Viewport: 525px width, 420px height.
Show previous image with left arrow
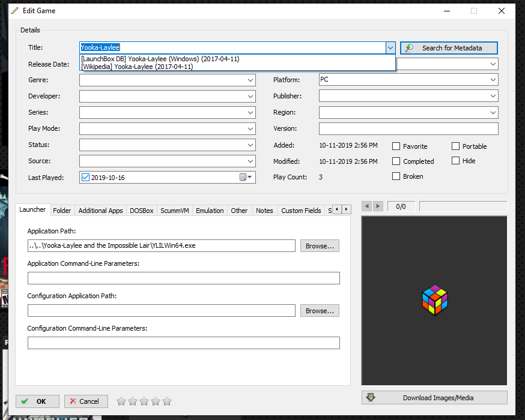coord(366,206)
